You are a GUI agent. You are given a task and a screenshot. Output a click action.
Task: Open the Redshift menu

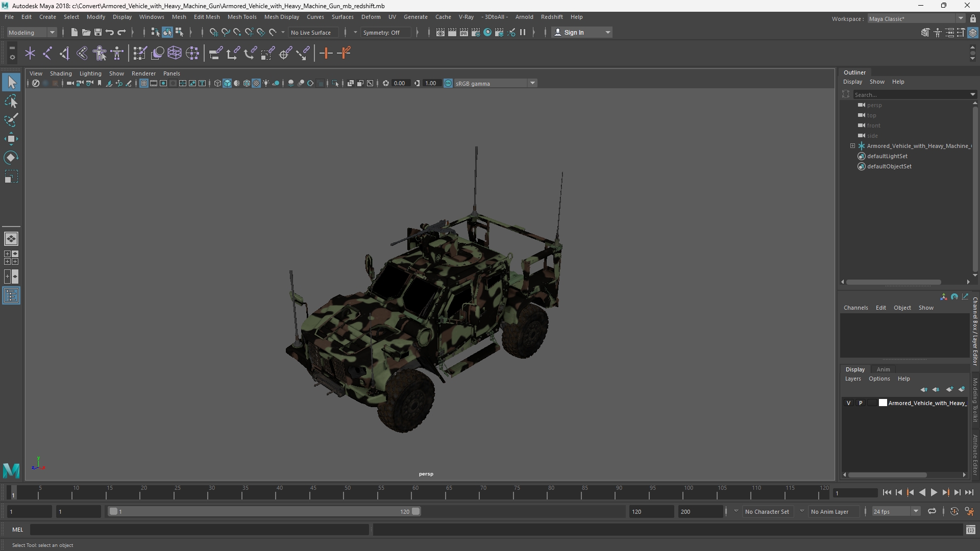[552, 17]
